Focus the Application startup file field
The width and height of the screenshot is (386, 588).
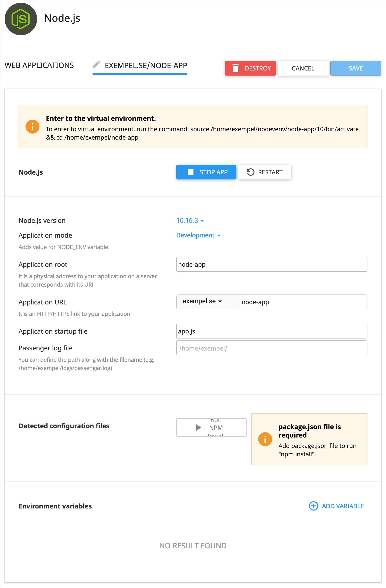tap(271, 331)
